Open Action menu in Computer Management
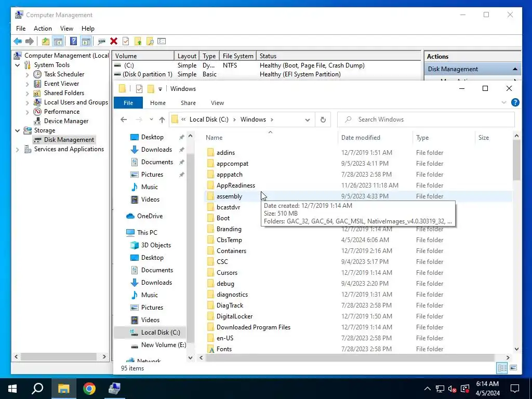 (x=43, y=29)
